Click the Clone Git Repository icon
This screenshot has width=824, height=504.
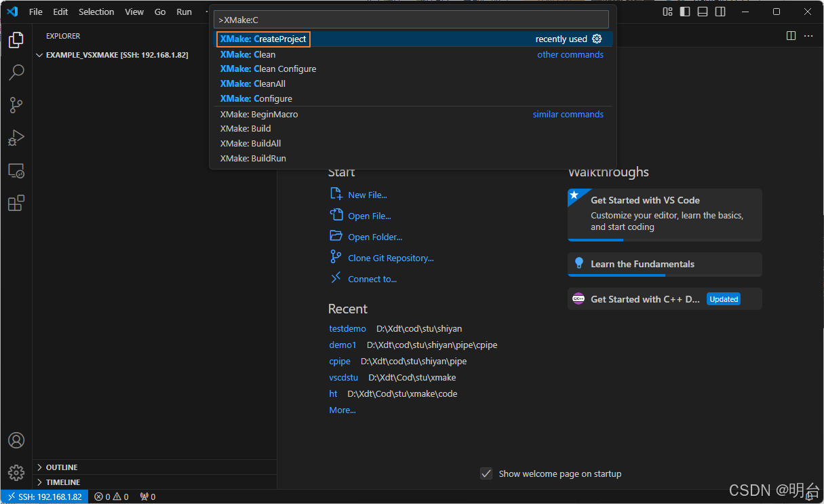[x=336, y=257]
